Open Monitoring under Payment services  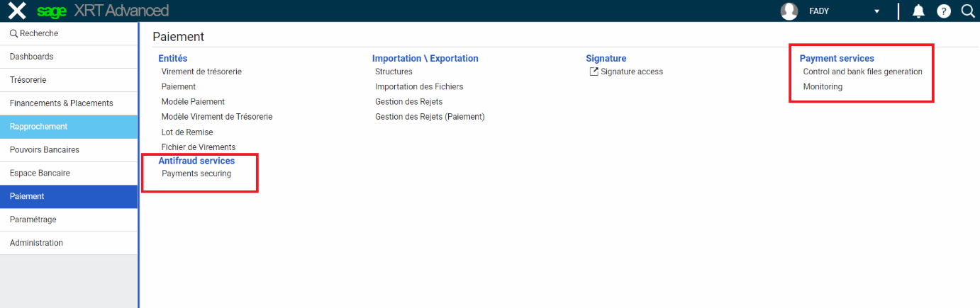823,87
